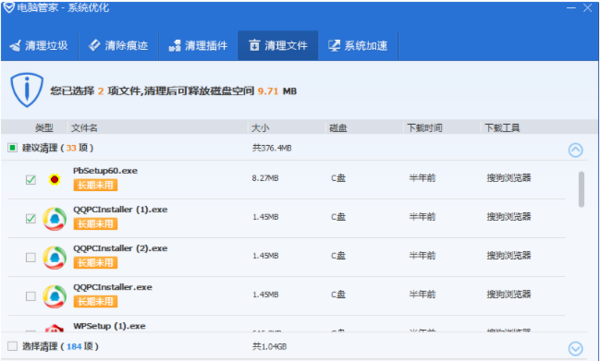Collapse the 建议清理 section arrow
The height and width of the screenshot is (361, 600).
pos(576,150)
